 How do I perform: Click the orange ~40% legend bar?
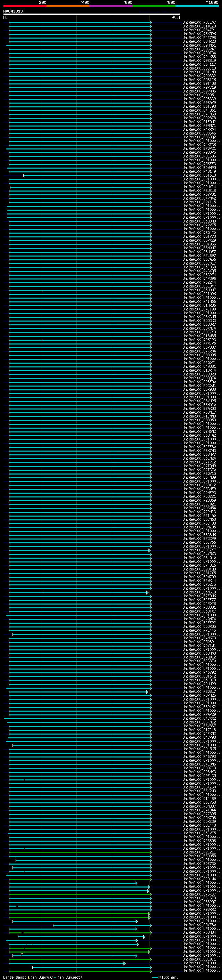[68, 6]
